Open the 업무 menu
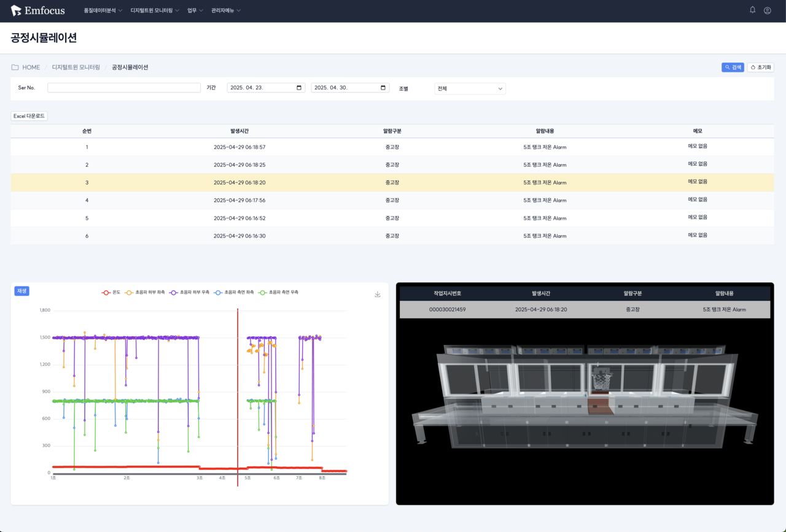The image size is (786, 532). [195, 10]
